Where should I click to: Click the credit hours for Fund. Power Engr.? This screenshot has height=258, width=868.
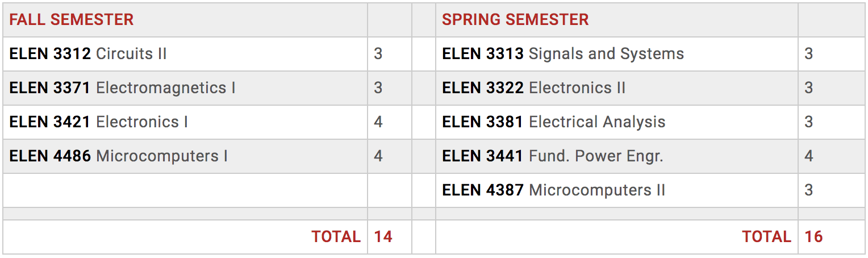809,156
